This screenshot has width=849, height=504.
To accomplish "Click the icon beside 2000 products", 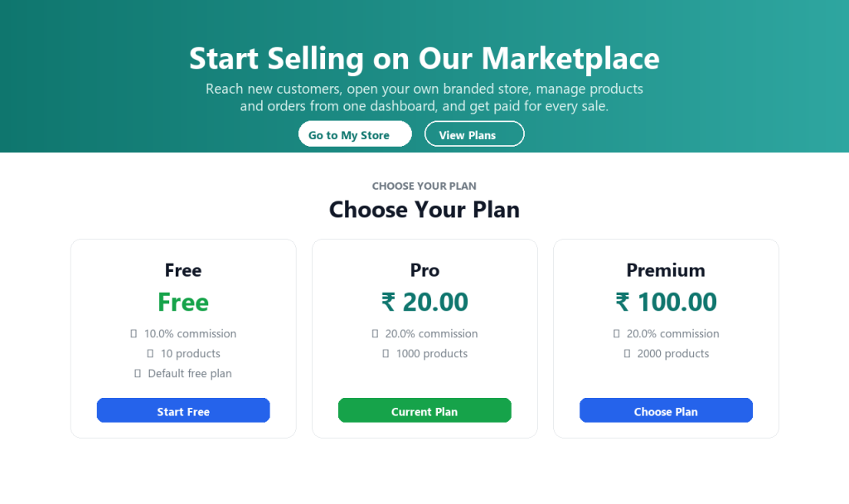I will tap(627, 354).
